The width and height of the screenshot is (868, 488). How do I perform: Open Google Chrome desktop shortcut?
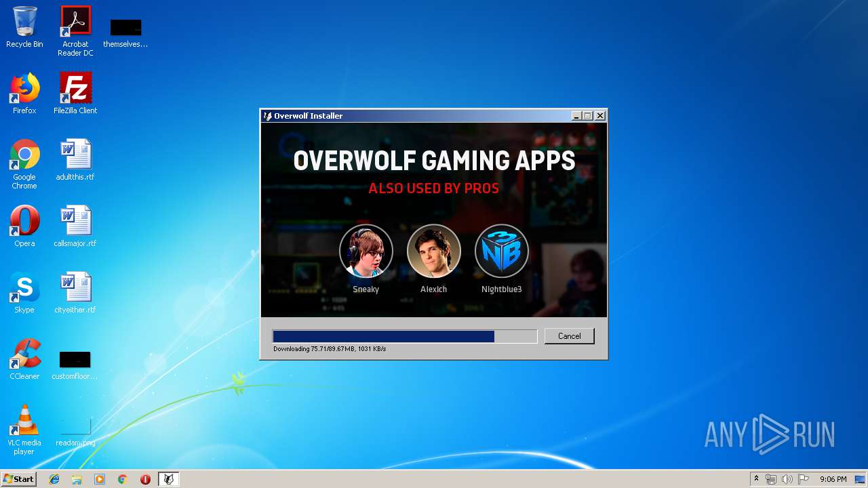[x=24, y=164]
